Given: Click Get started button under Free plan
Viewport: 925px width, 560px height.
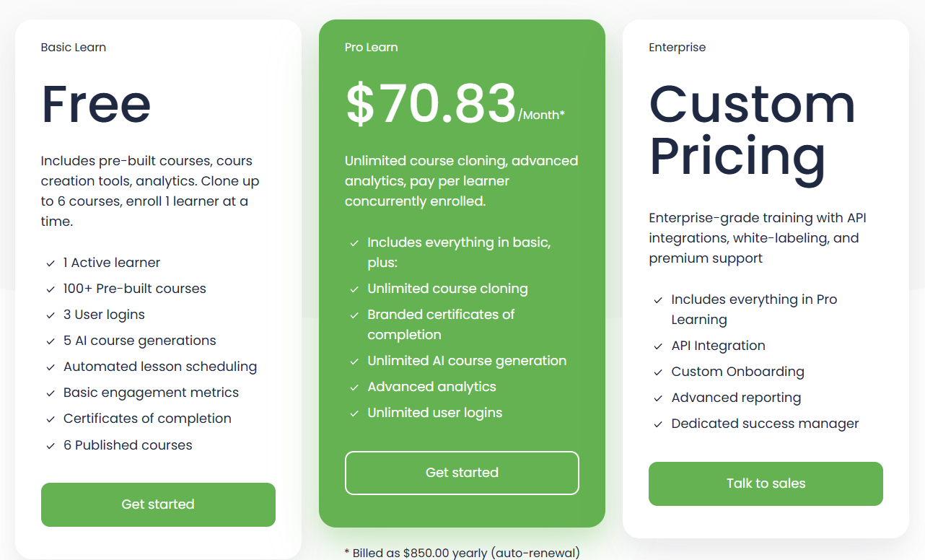Looking at the screenshot, I should point(158,504).
